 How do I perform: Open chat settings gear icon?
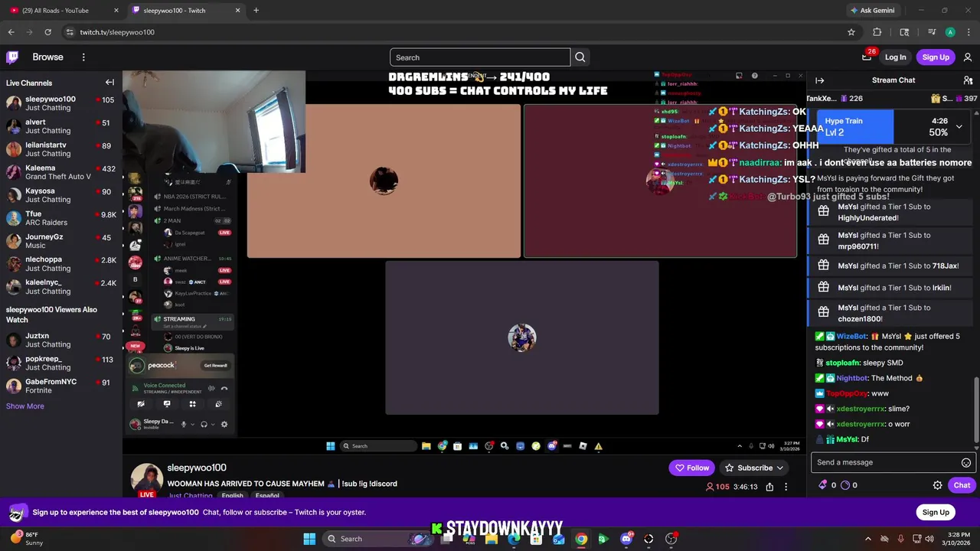[x=937, y=485]
